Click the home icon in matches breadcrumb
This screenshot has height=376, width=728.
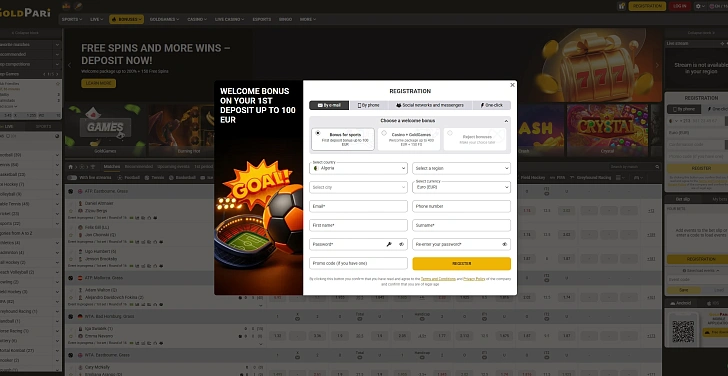pyautogui.click(x=71, y=167)
